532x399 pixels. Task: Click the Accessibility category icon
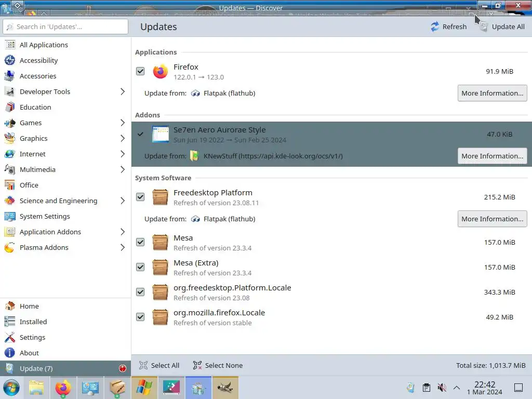pyautogui.click(x=10, y=60)
